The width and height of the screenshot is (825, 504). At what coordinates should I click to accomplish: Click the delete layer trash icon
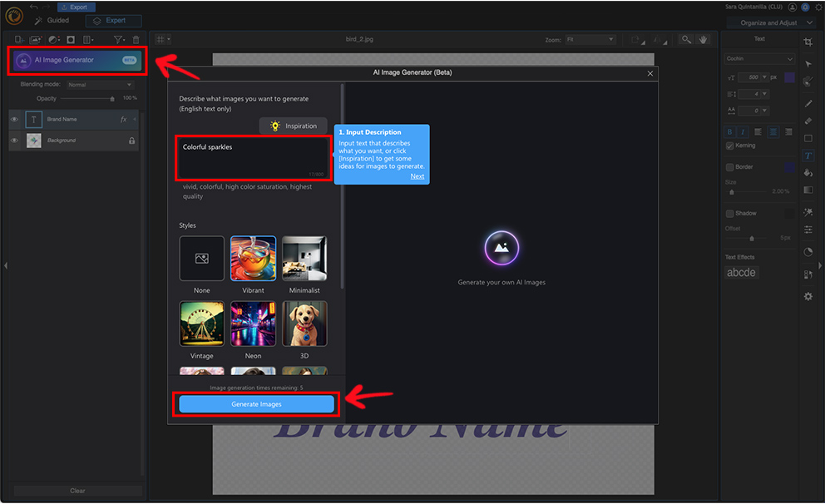(136, 39)
